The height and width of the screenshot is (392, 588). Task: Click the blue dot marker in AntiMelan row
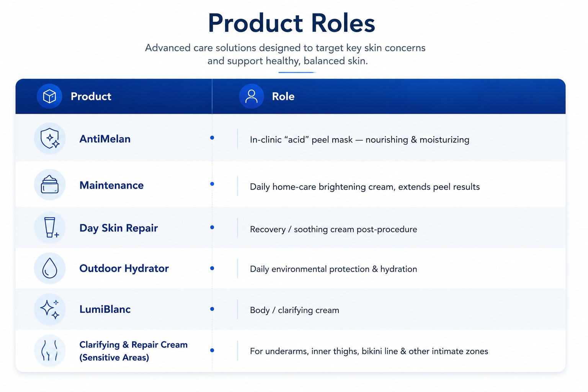coord(212,138)
